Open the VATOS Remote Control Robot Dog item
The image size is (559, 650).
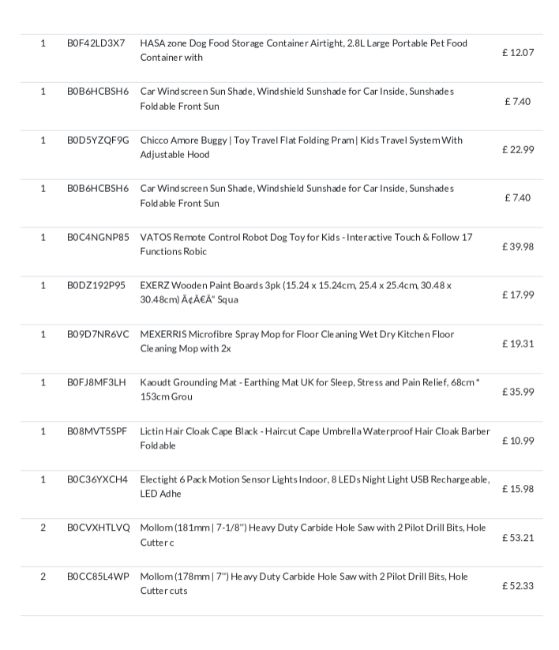306,244
